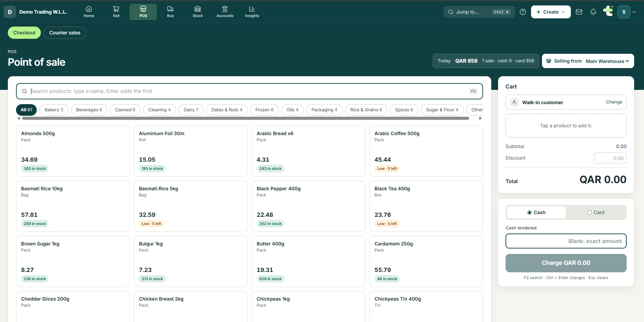The height and width of the screenshot is (322, 644).
Task: Click the Charge QAR 0.00 button
Action: tap(566, 263)
